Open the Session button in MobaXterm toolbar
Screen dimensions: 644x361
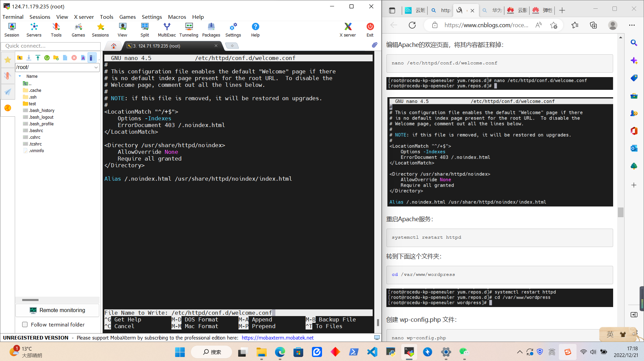pyautogui.click(x=12, y=29)
